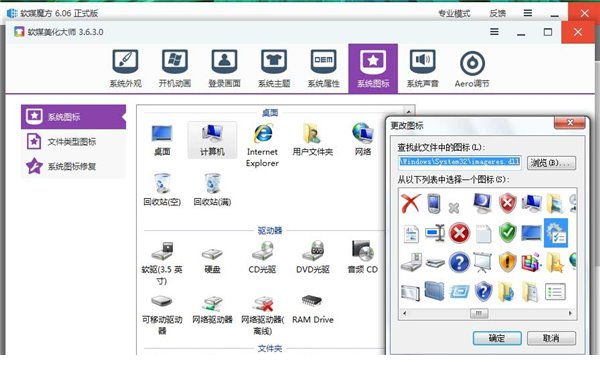Open the 登录画面 login screen tab
The image size is (600, 369).
click(224, 69)
